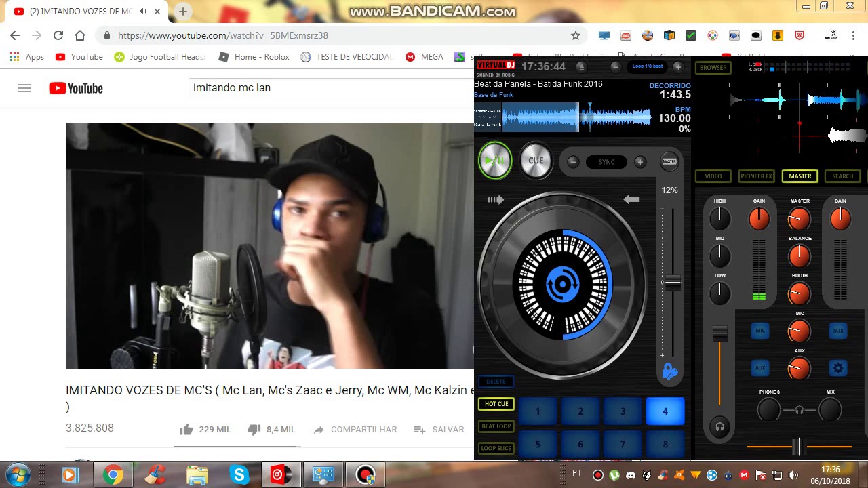Click the YouTube search field

point(331,88)
